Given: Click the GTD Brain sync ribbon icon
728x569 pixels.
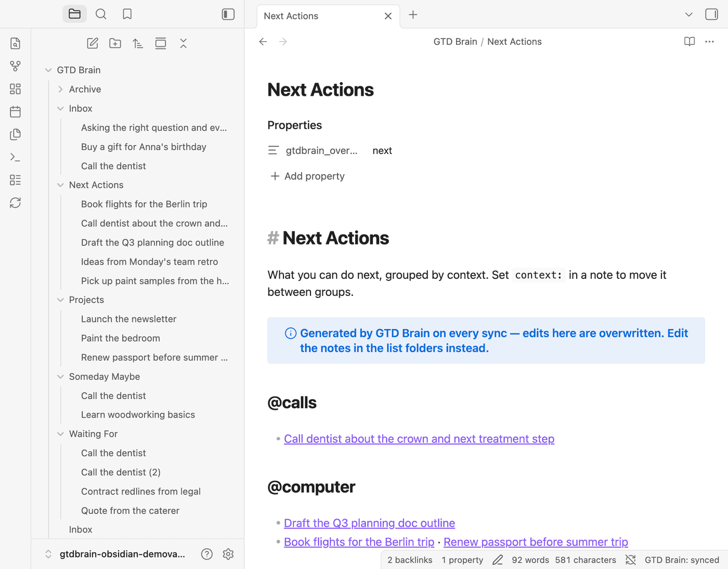Looking at the screenshot, I should coord(16,203).
